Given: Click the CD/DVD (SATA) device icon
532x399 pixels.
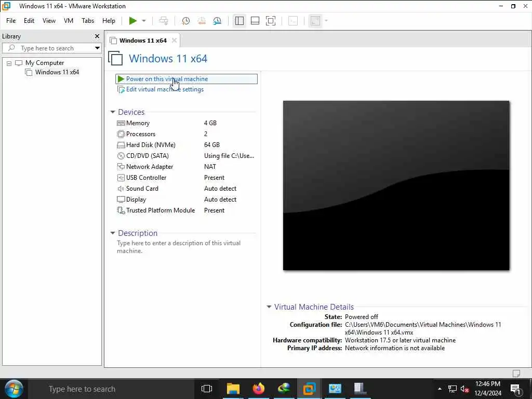Looking at the screenshot, I should point(121,156).
